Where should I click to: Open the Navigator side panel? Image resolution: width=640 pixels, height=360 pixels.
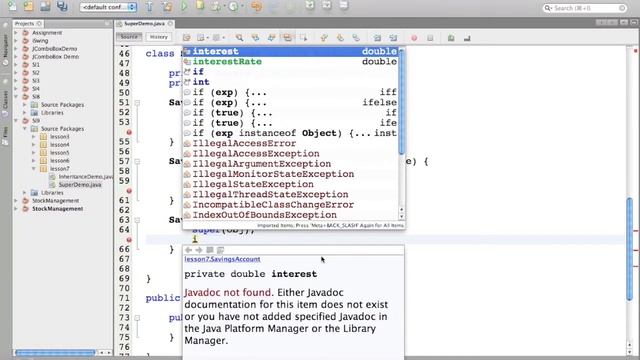click(5, 49)
